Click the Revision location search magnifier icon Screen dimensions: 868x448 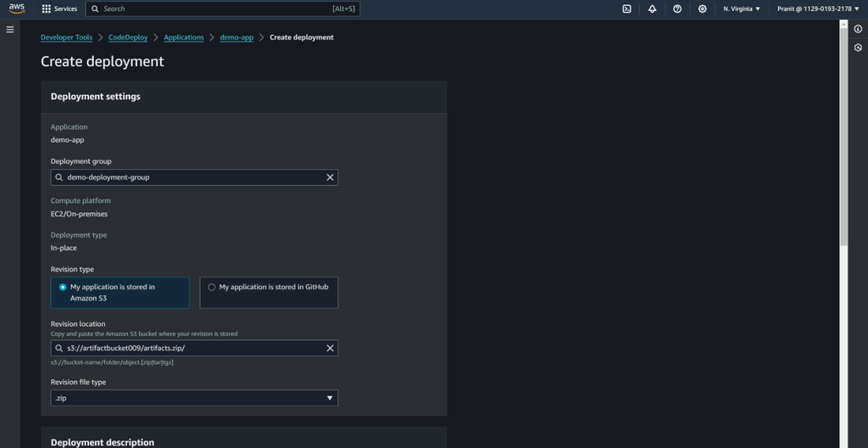[59, 348]
